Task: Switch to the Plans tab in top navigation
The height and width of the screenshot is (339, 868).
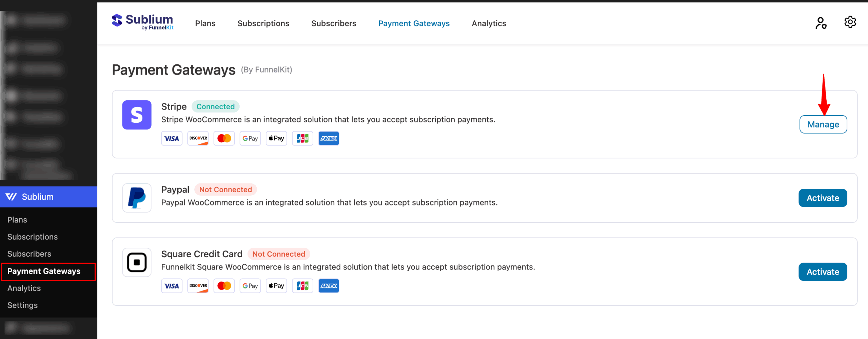Action: [x=205, y=23]
